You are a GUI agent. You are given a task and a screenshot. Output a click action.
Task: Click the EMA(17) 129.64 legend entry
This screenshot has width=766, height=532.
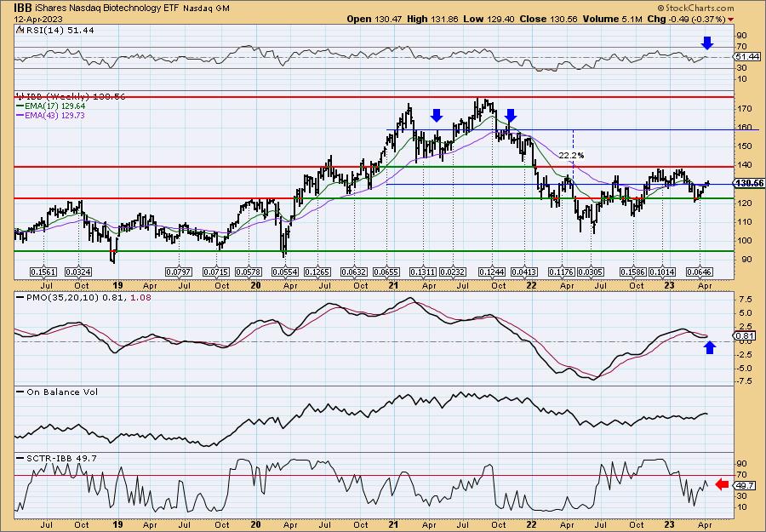[x=50, y=106]
